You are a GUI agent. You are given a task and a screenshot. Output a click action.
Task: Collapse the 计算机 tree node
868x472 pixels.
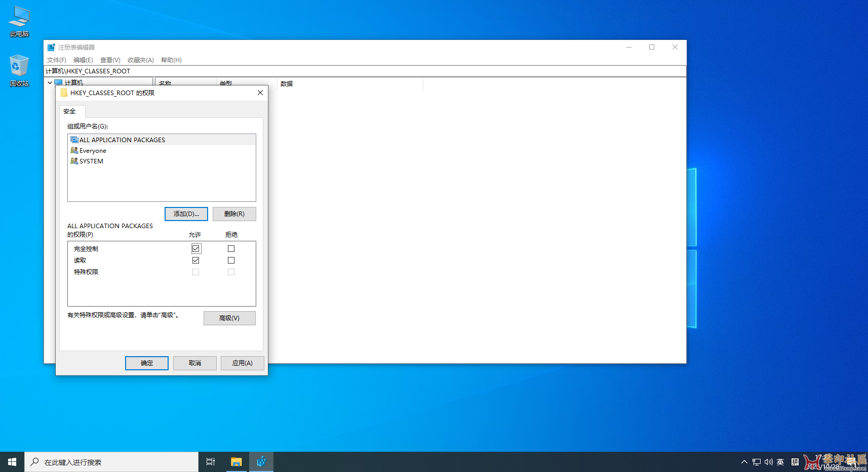pos(50,82)
